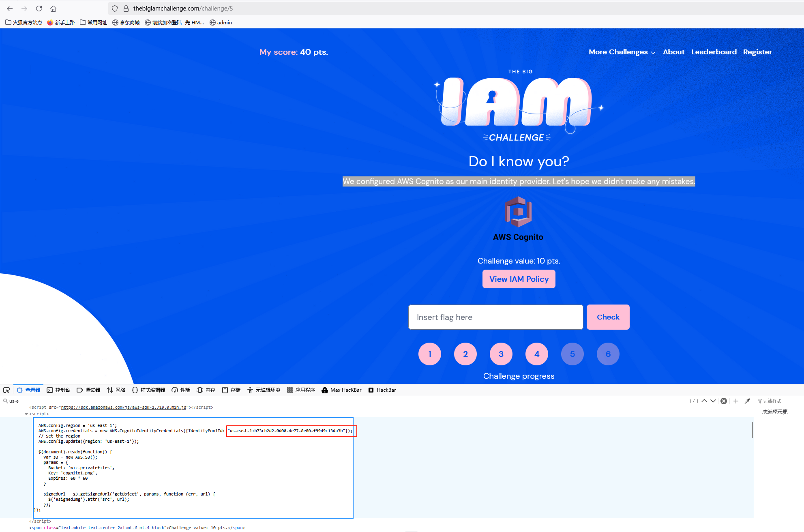Collapse the script element triangle
The image size is (804, 532).
[x=26, y=414]
